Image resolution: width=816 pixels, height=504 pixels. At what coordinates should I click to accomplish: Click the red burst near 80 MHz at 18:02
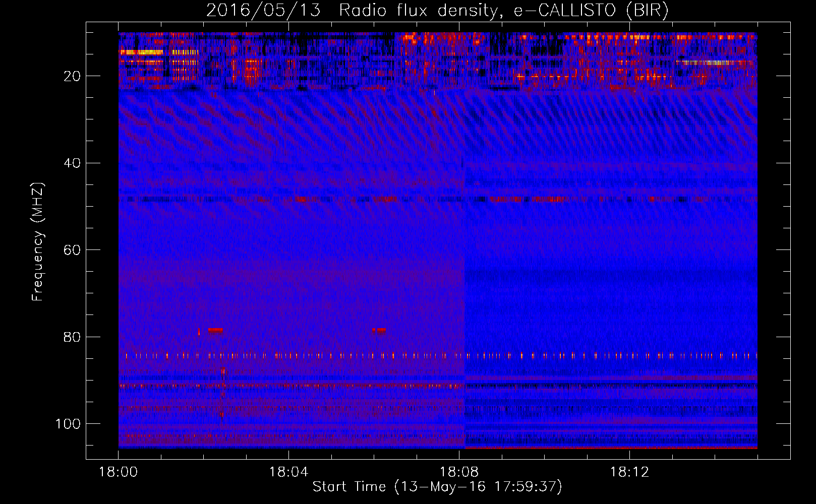pyautogui.click(x=215, y=330)
